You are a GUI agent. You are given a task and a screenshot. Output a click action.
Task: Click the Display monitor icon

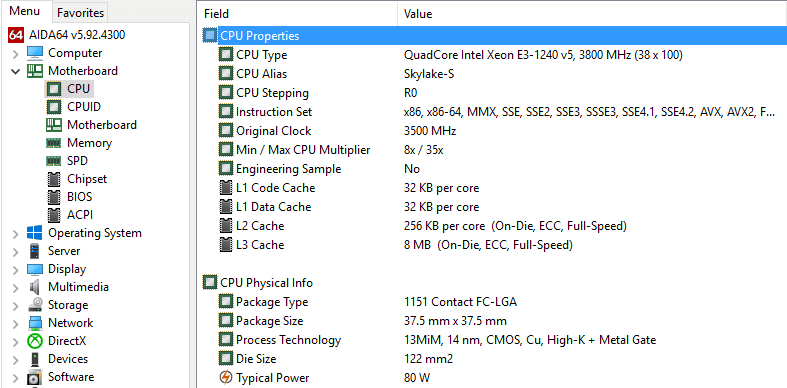(x=35, y=269)
